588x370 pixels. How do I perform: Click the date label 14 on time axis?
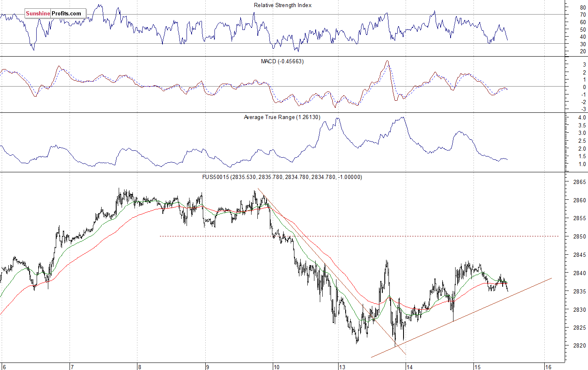(x=409, y=367)
